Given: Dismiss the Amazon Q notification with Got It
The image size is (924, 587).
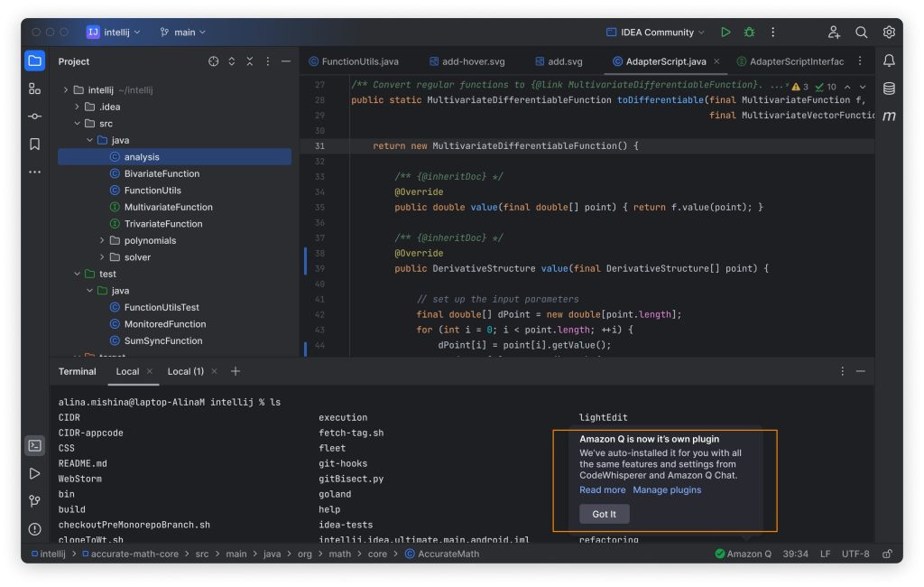Looking at the screenshot, I should click(x=604, y=514).
